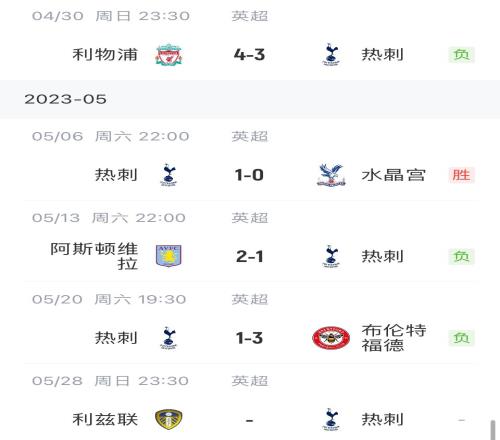
Task: Click the Tottenham crest in the Brentford match
Action: coord(169,338)
